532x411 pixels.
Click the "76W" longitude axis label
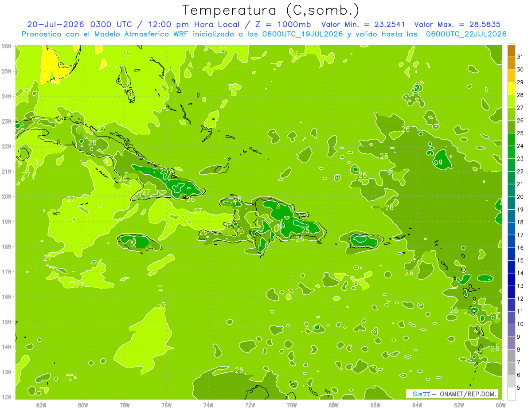(167, 405)
